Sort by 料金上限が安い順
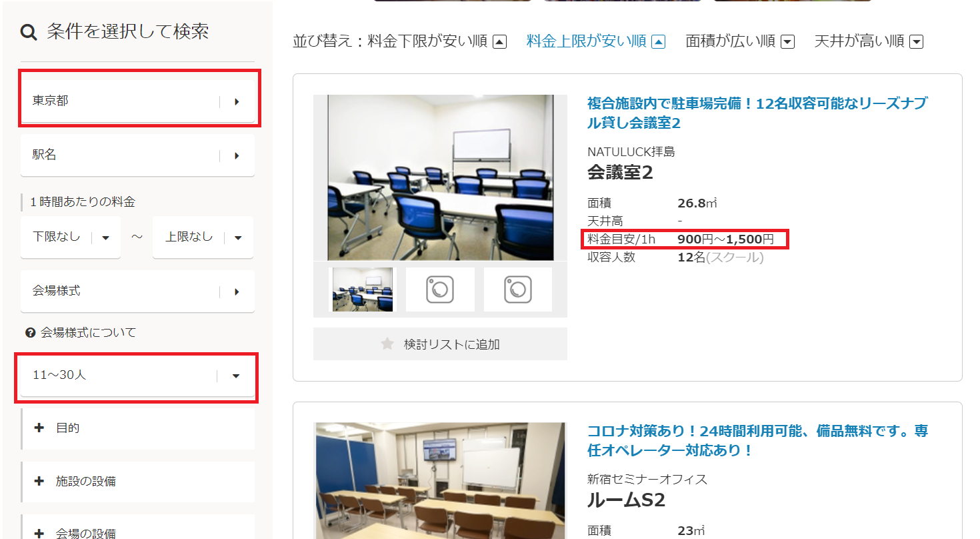 point(586,41)
